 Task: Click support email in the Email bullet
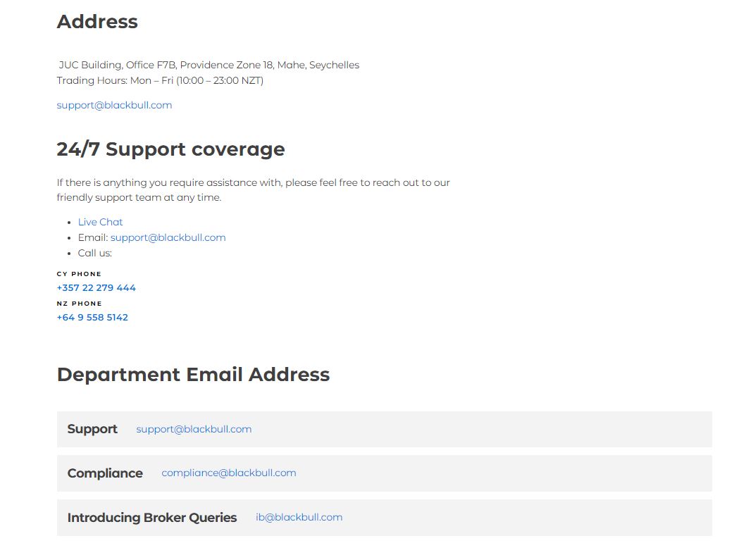168,237
